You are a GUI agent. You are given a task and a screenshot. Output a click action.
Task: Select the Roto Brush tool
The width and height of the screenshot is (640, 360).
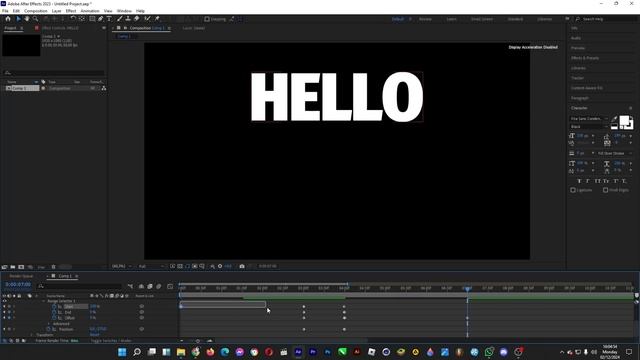(147, 19)
